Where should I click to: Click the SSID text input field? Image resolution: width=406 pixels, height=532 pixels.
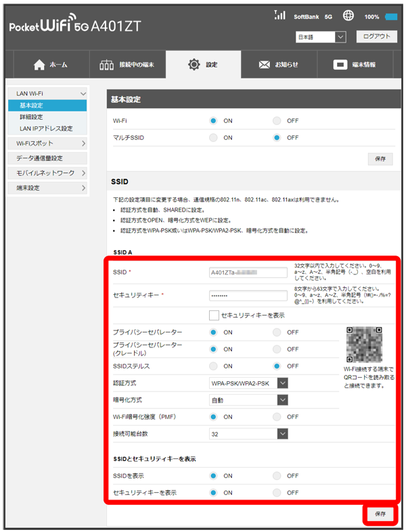[x=240, y=272]
